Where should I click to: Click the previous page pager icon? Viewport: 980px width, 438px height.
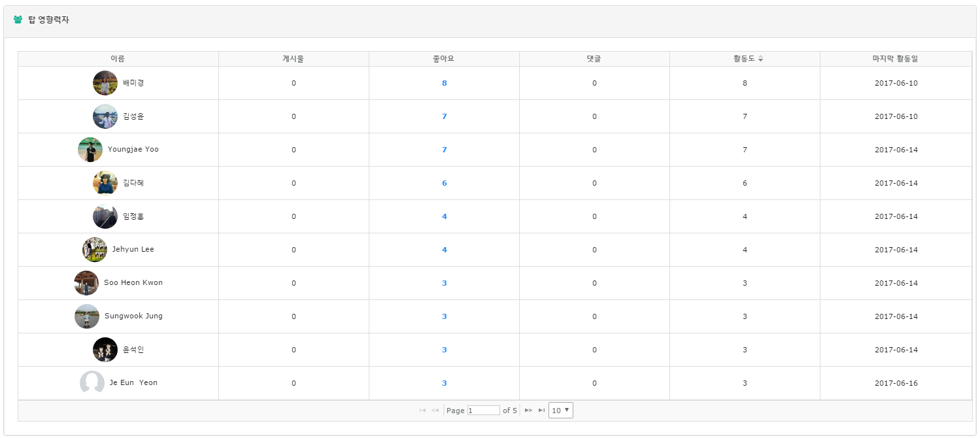coord(435,411)
